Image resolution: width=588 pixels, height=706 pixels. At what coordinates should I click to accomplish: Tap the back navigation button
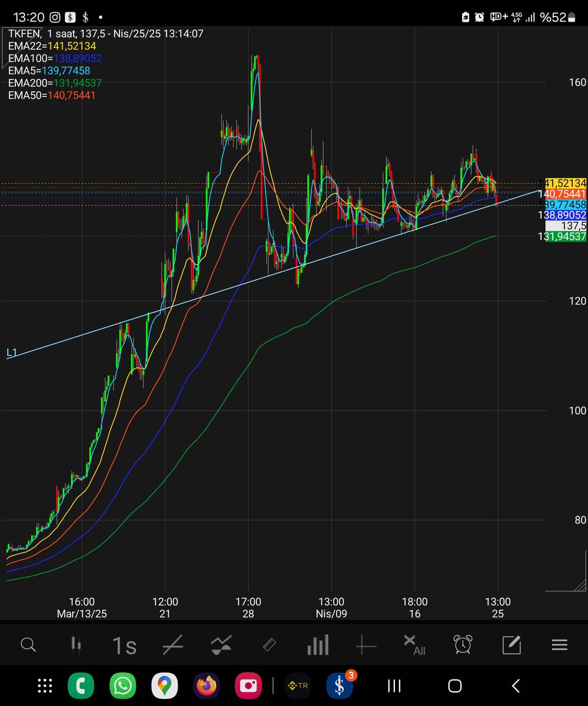click(516, 685)
